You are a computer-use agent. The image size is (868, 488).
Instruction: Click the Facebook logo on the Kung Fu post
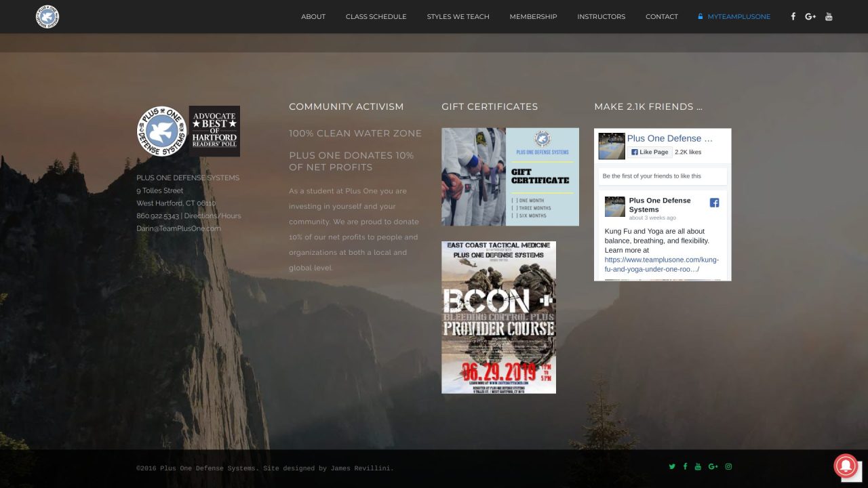[x=714, y=203]
